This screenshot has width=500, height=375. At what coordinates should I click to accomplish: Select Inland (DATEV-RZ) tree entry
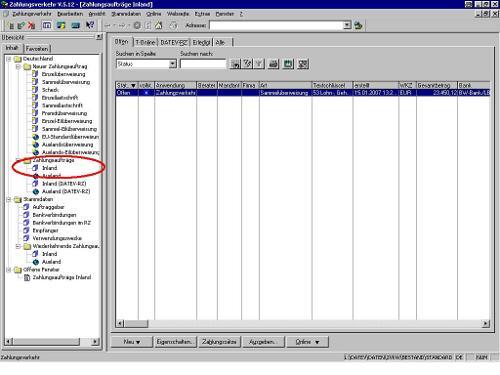point(64,184)
